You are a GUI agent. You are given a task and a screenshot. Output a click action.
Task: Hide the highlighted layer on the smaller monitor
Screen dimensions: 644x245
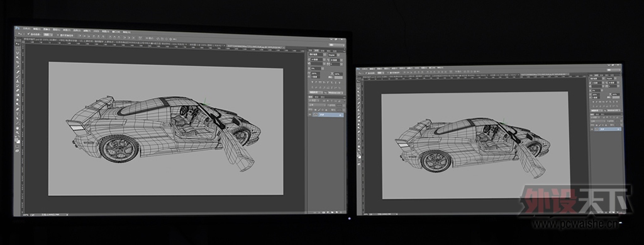(x=591, y=129)
